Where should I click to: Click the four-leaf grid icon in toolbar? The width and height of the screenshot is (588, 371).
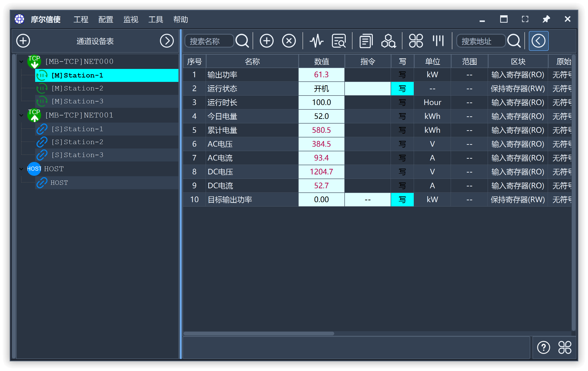point(416,41)
